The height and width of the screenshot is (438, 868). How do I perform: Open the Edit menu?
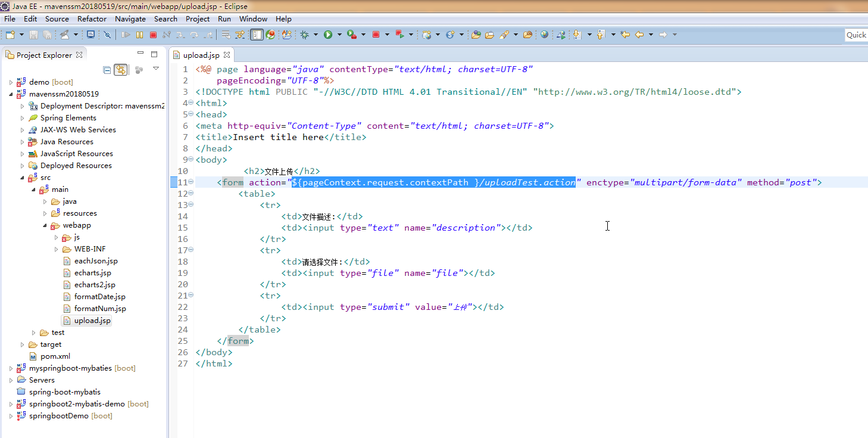tap(30, 18)
